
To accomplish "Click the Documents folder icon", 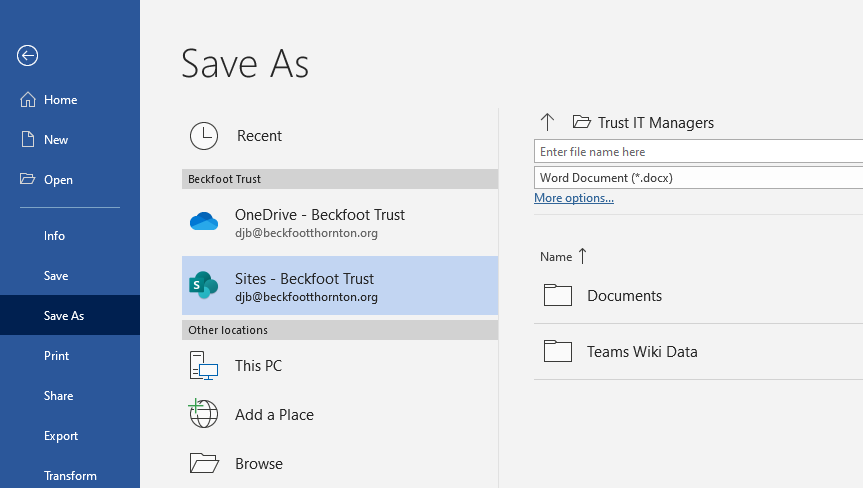I will click(x=558, y=295).
